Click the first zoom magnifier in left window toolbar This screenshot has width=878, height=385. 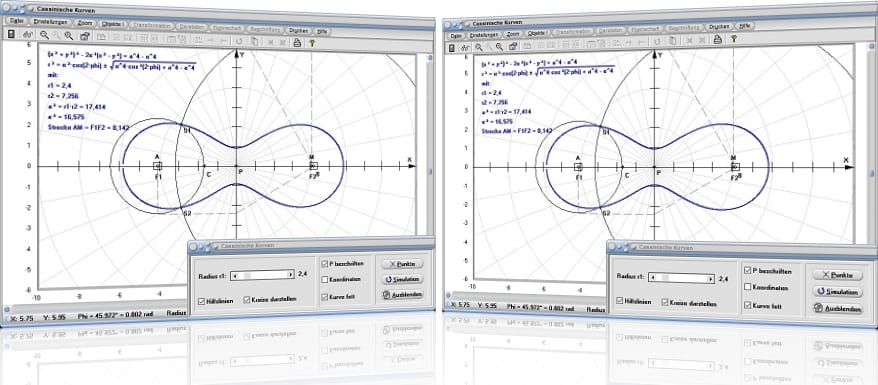point(44,35)
